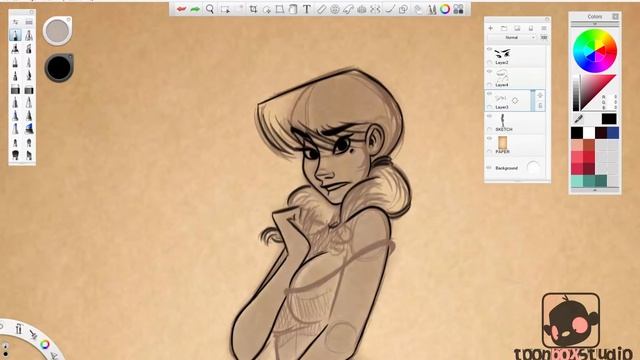This screenshot has height=360, width=640.
Task: Open the Brush Palette from toolbar
Action: (432, 9)
